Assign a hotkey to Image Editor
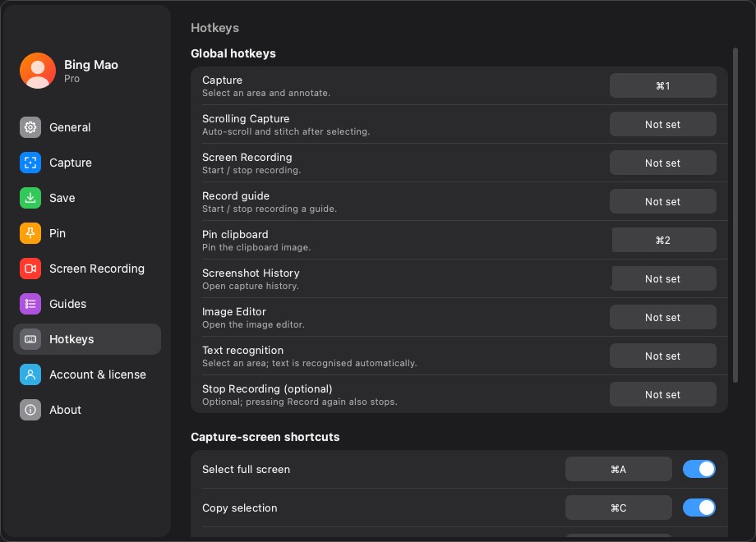This screenshot has height=542, width=756. [662, 317]
